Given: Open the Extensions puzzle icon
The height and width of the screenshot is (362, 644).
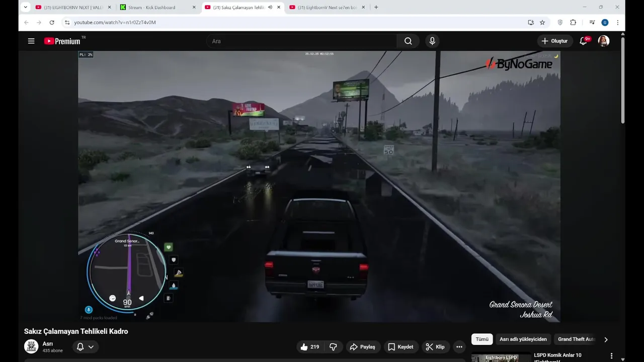Looking at the screenshot, I should [x=573, y=23].
